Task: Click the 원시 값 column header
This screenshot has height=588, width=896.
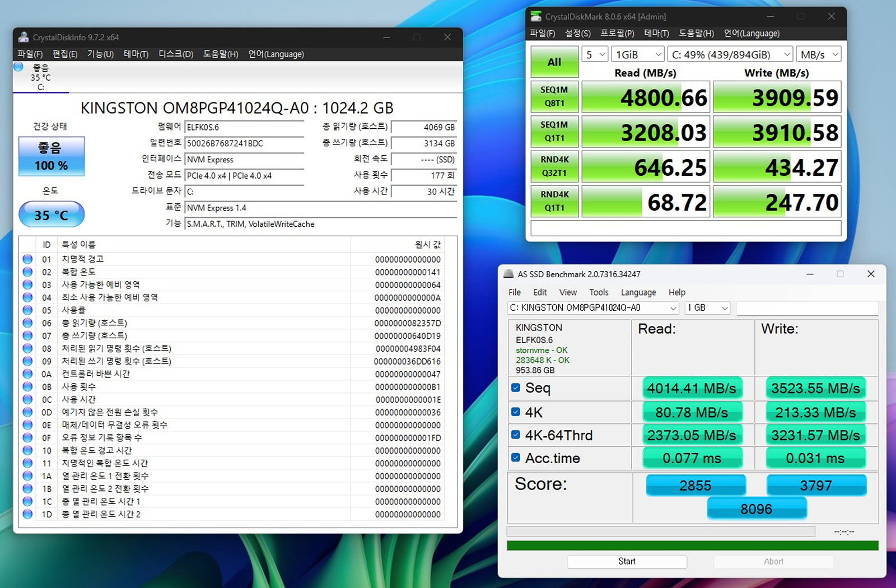Action: 397,245
